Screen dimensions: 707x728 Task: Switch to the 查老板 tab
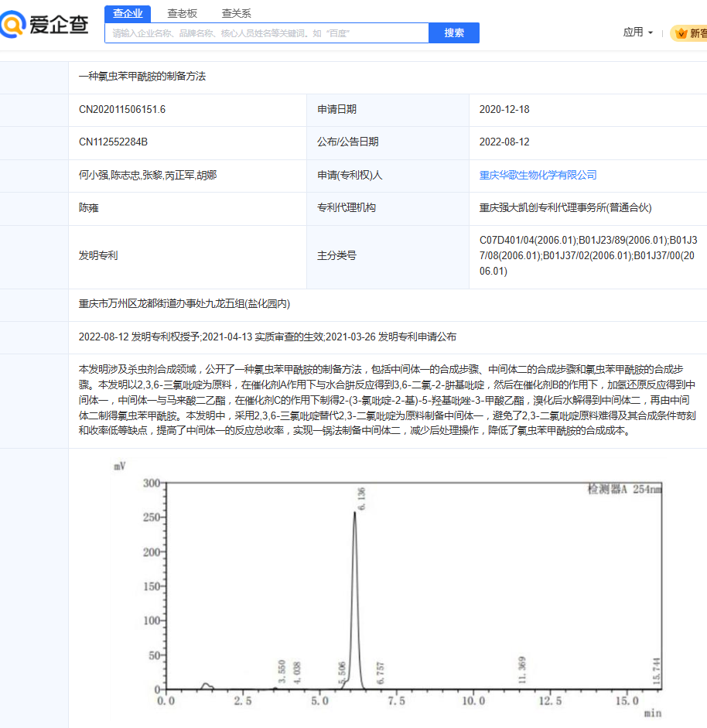coord(182,13)
